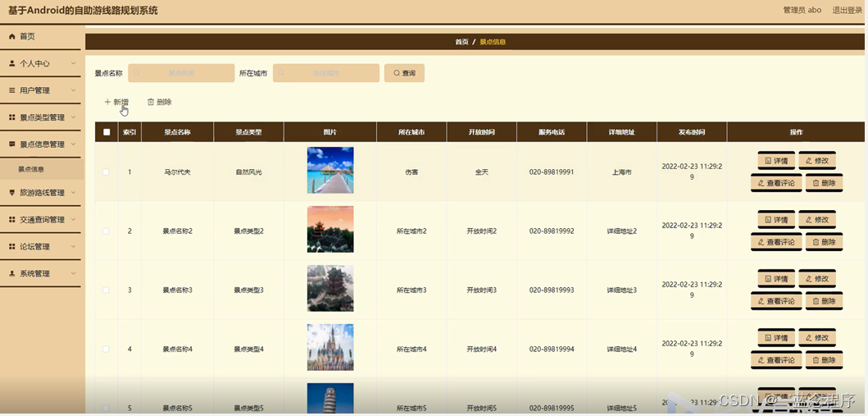This screenshot has height=416, width=868.
Task: Click the 删除 trash icon in the 景点名称2 row
Action: pyautogui.click(x=816, y=242)
